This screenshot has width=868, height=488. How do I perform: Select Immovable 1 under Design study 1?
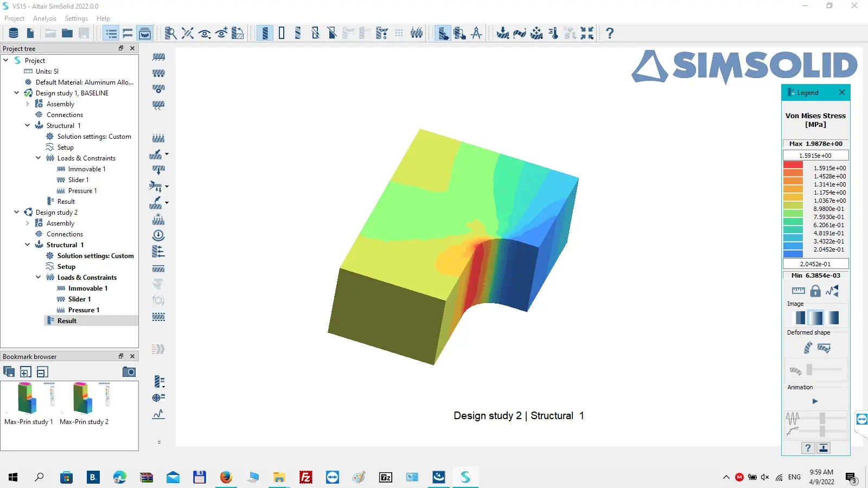pos(87,169)
